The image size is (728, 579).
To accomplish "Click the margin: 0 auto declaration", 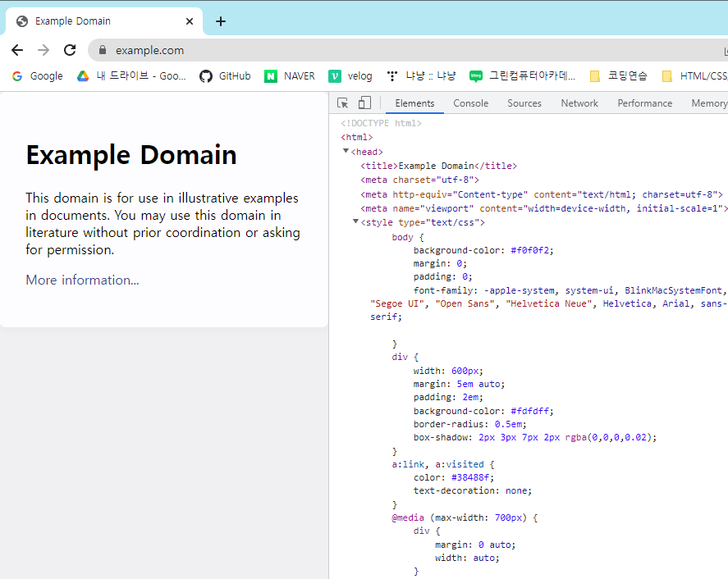I will (475, 545).
